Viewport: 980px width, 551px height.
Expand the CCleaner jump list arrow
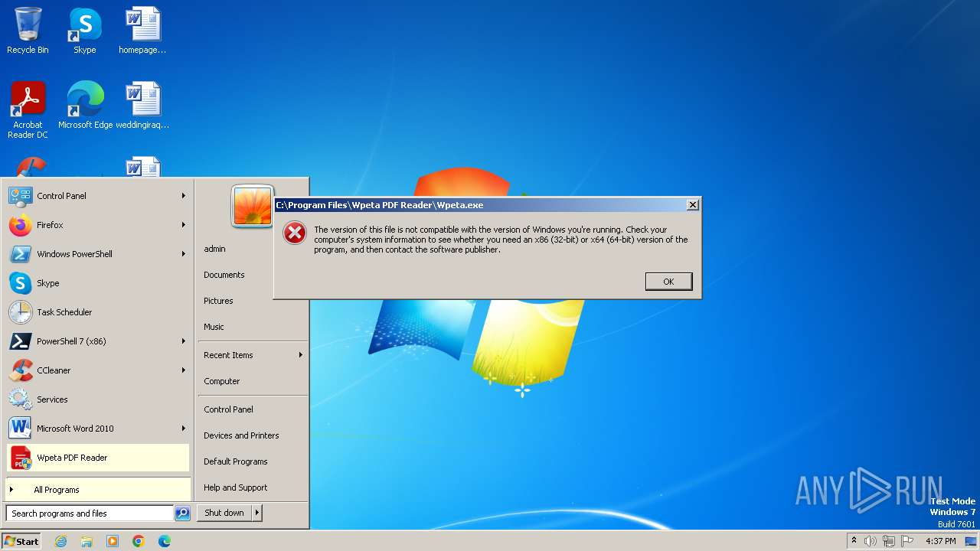pyautogui.click(x=184, y=370)
